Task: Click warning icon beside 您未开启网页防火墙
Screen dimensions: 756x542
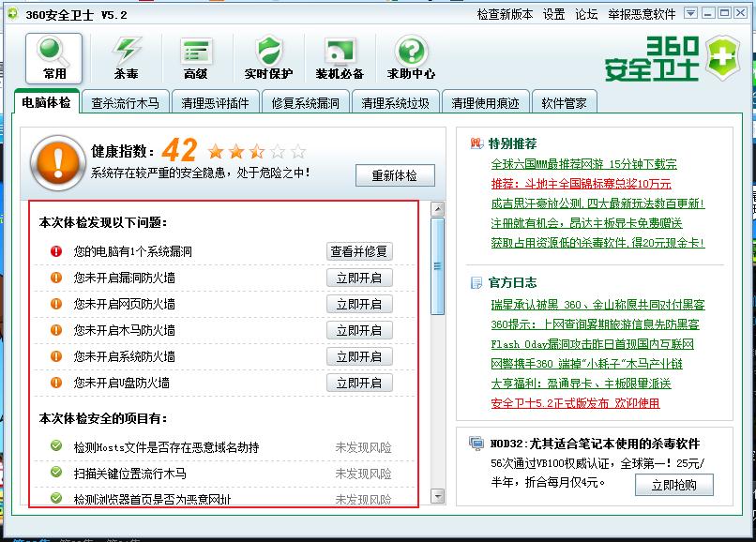Action: tap(56, 304)
